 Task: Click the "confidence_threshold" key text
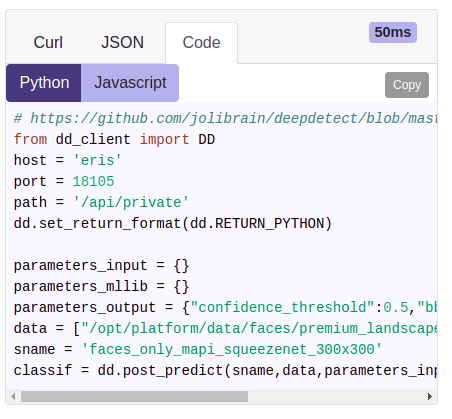(x=283, y=307)
